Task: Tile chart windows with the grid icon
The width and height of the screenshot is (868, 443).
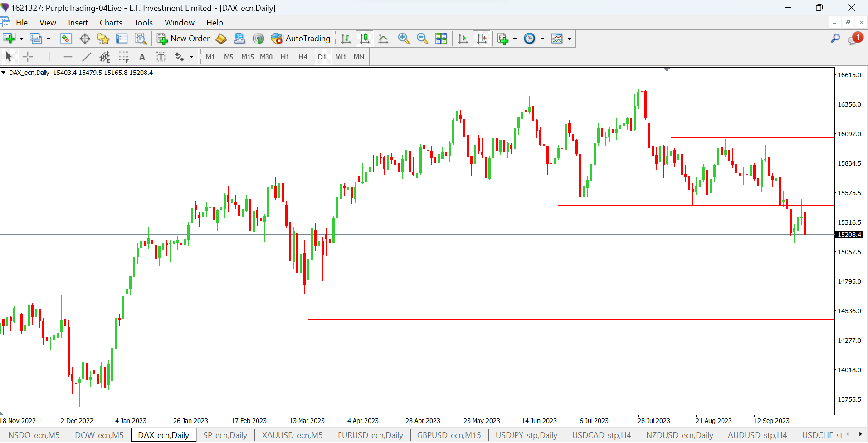Action: coord(441,39)
